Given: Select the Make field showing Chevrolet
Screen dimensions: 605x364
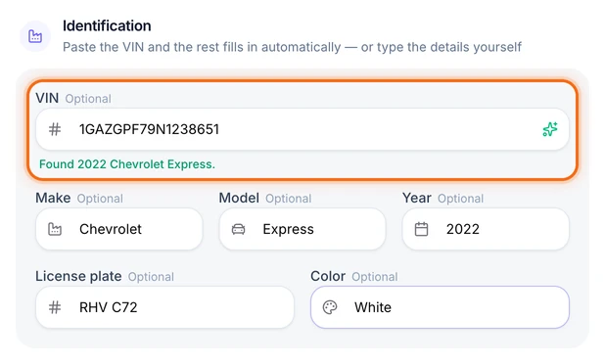Looking at the screenshot, I should (118, 229).
